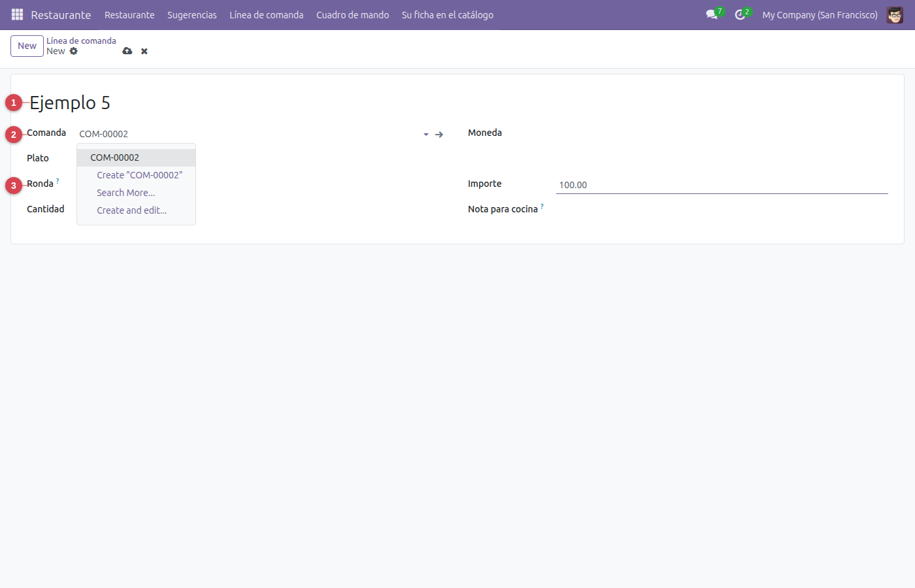Screen dimensions: 915x588
Task: Choose Create and edit... option
Action: [x=136, y=210]
